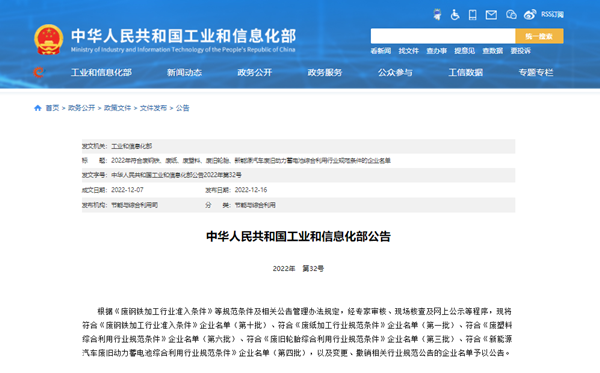Image resolution: width=600 pixels, height=373 pixels.
Task: Open the 新闻动态 navigation menu
Action: point(184,72)
